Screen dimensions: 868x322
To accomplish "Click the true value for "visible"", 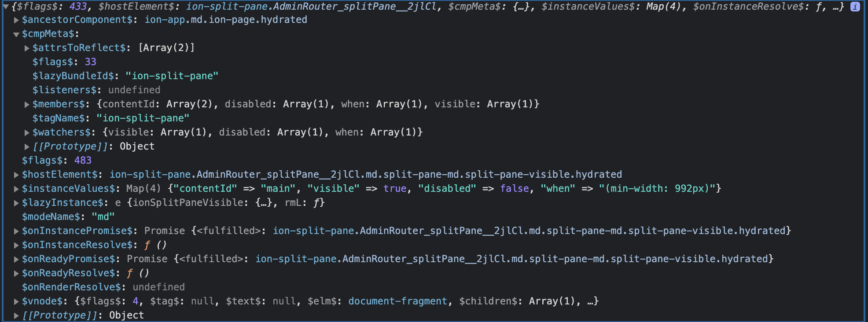I will (x=395, y=189).
